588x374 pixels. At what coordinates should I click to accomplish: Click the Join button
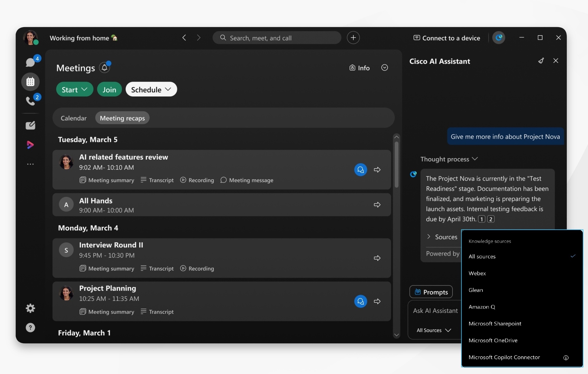[x=109, y=89]
